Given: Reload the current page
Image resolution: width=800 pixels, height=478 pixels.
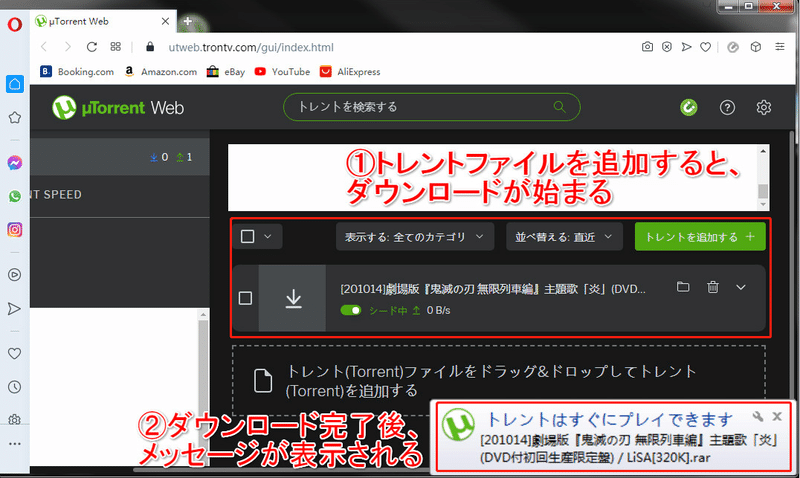Looking at the screenshot, I should coord(92,47).
